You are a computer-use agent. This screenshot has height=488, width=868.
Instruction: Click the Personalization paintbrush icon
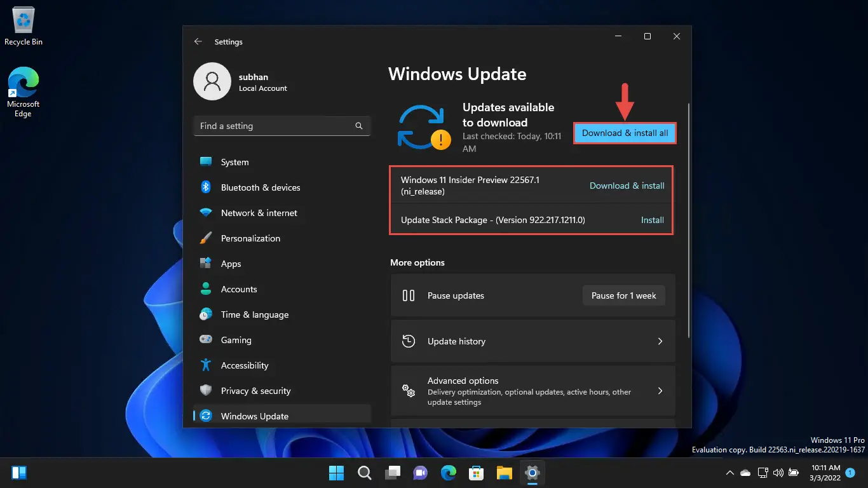click(206, 238)
